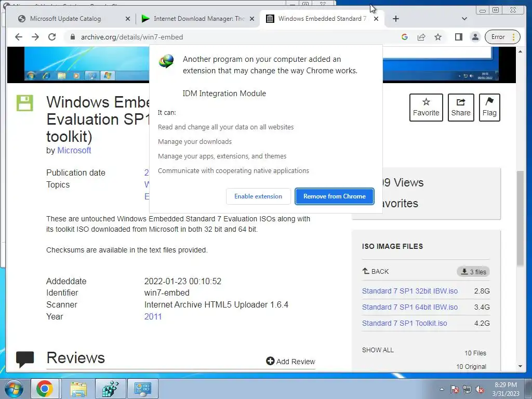Download Standard 7 SP1 Toolkit.iso
532x399 pixels.
404,323
